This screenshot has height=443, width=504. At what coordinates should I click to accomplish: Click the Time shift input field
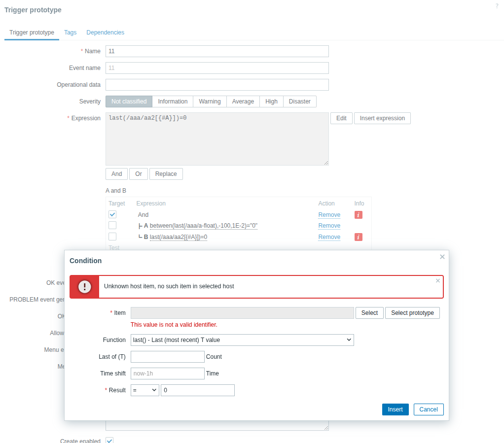pos(167,374)
